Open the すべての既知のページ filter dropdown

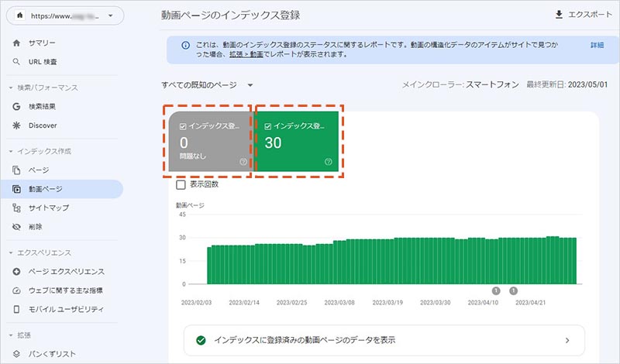(250, 84)
